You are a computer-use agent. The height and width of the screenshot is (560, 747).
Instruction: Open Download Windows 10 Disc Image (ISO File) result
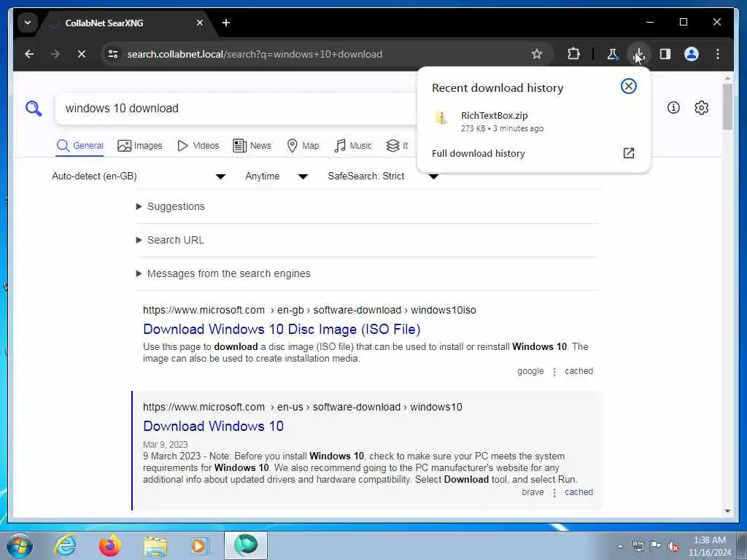tap(282, 330)
